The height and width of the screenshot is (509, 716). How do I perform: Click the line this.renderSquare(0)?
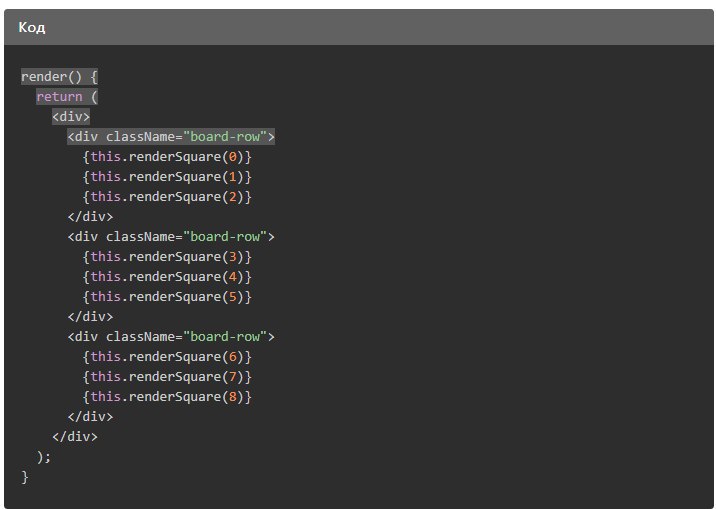[167, 157]
